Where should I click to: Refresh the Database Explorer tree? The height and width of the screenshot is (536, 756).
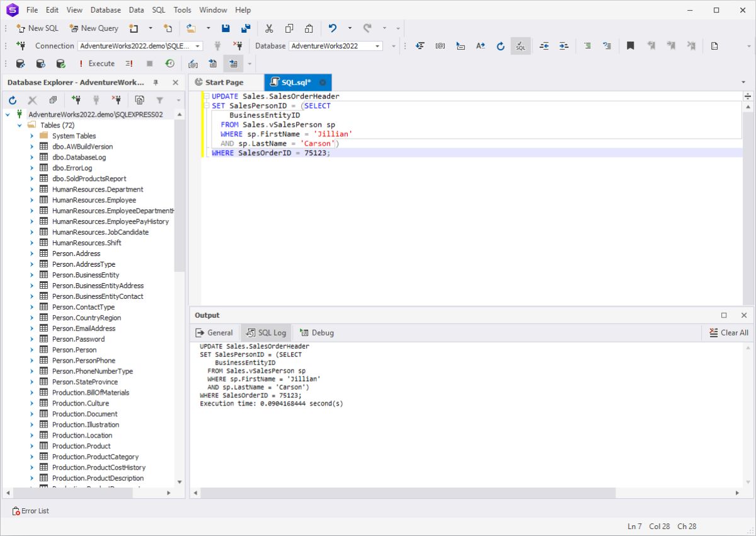click(x=13, y=100)
